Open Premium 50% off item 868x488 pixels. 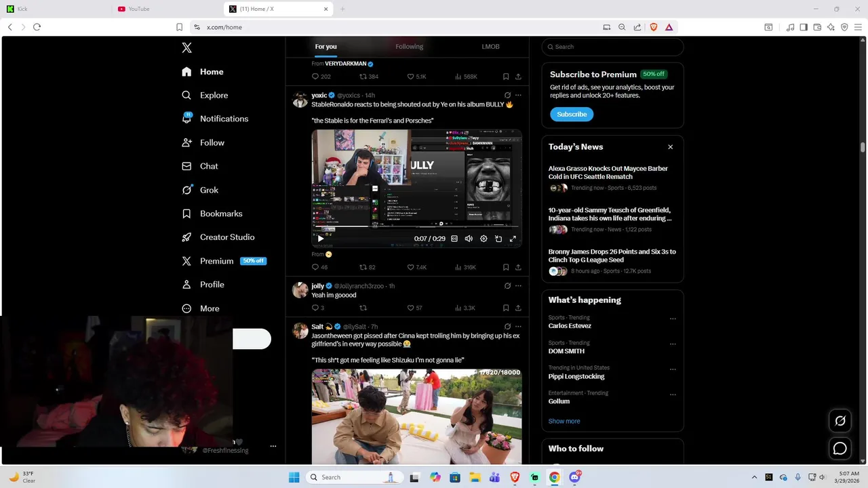click(x=224, y=261)
